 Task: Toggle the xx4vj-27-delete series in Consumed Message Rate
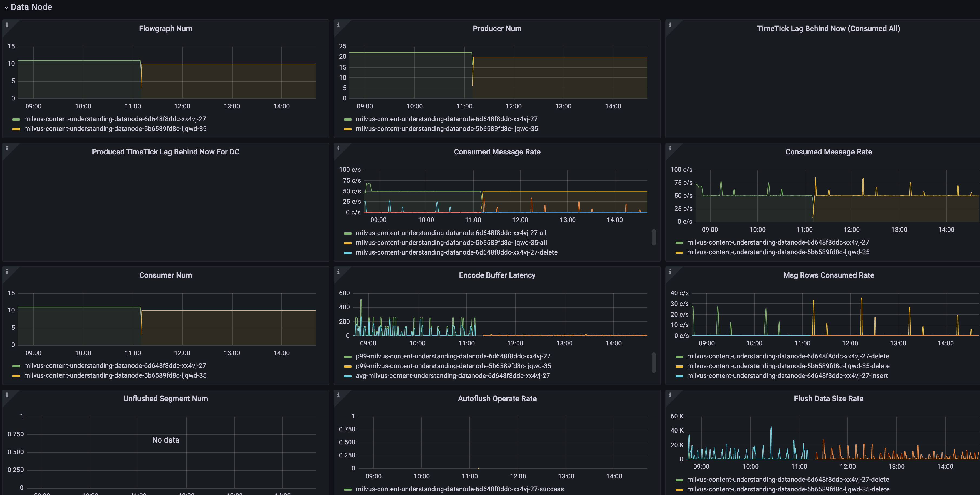(456, 252)
